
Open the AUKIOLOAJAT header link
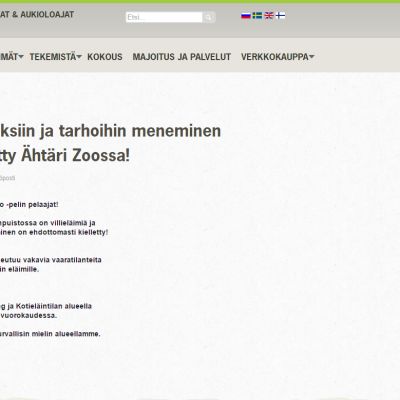pyautogui.click(x=47, y=14)
